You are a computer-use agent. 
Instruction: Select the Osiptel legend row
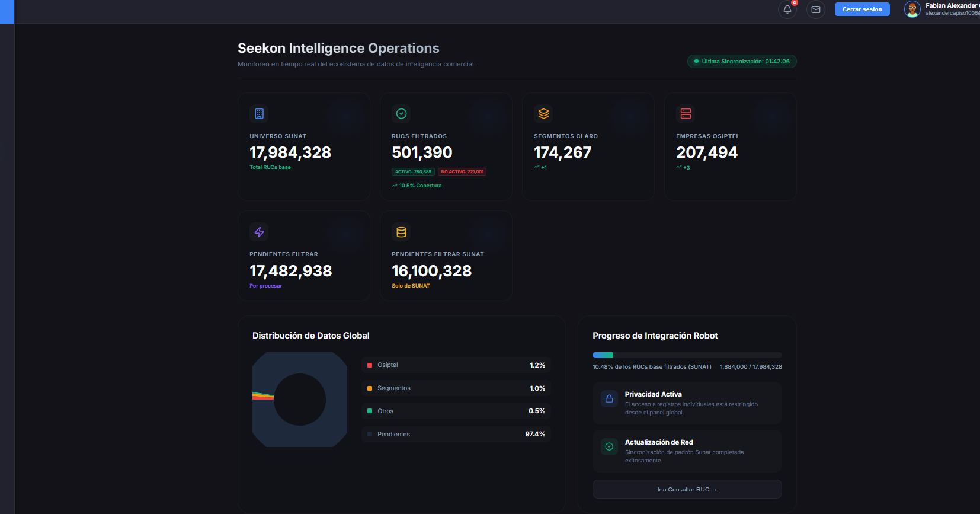pos(456,365)
